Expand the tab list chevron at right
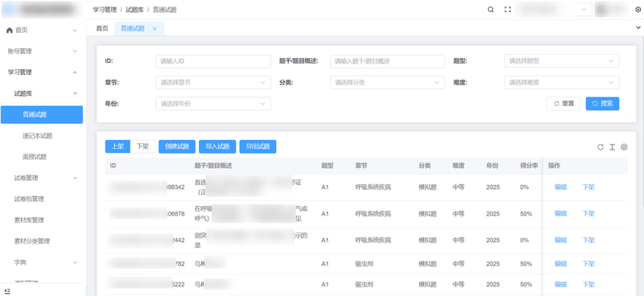This screenshot has height=296, width=644. point(638,28)
